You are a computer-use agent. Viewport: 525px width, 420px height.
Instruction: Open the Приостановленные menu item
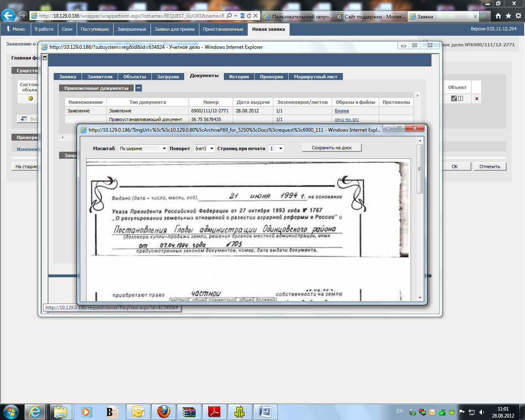pos(223,29)
